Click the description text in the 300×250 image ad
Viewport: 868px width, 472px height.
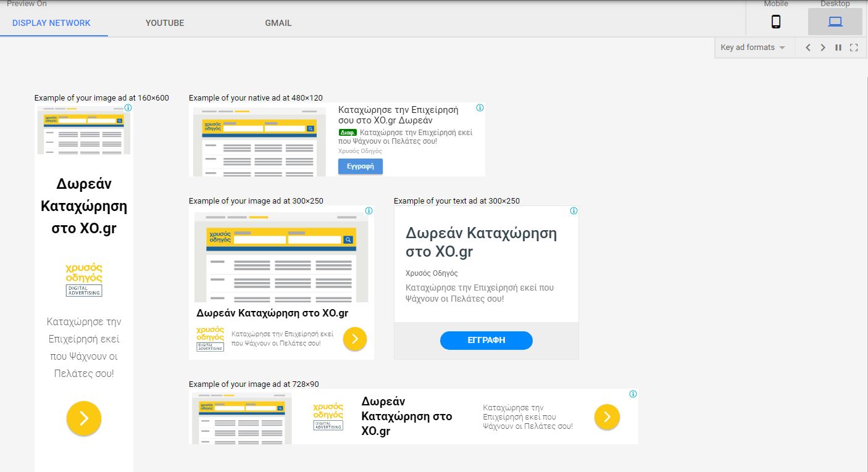[282, 338]
